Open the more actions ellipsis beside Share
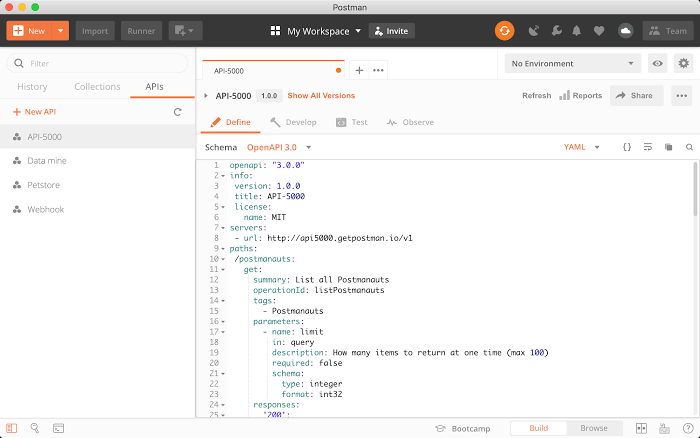The width and height of the screenshot is (700, 438). point(681,96)
